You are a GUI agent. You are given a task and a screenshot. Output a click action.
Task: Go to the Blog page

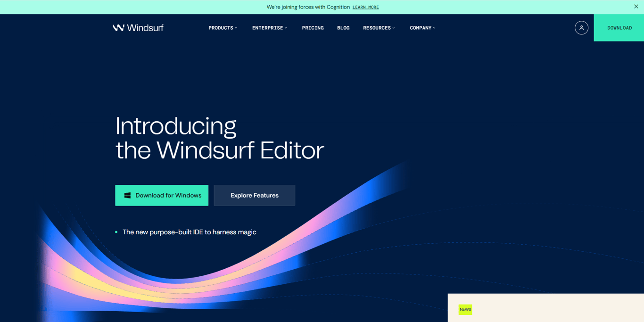click(x=343, y=28)
